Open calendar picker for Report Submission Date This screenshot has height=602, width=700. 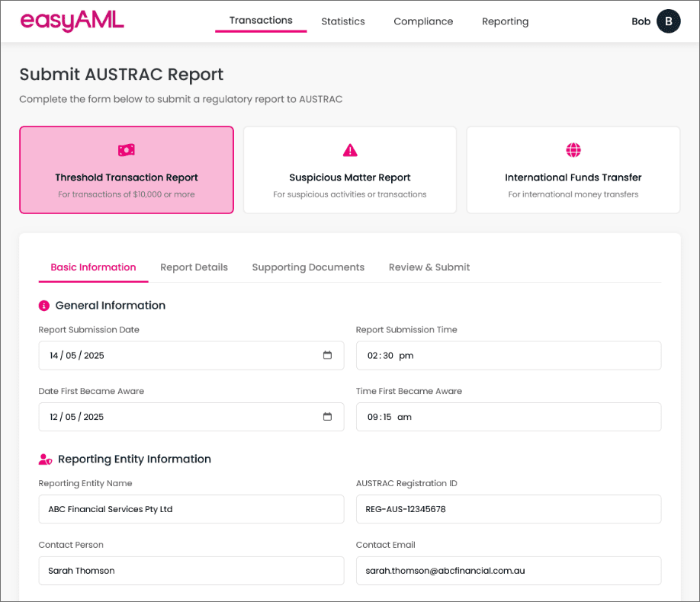point(327,355)
